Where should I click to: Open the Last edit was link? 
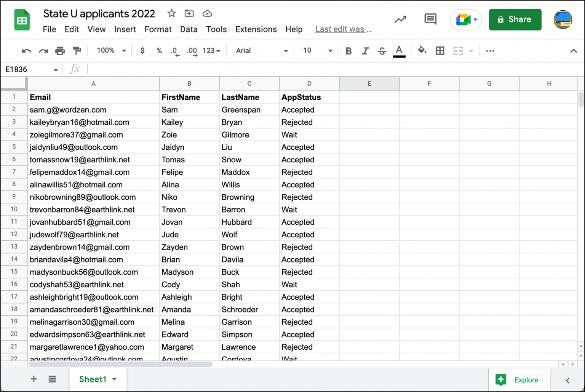(x=343, y=29)
